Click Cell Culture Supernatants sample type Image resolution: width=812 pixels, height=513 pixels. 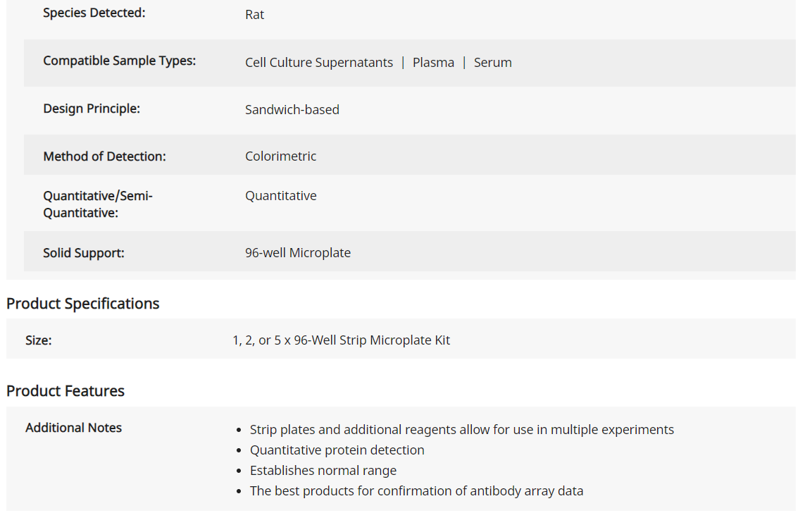(x=319, y=63)
